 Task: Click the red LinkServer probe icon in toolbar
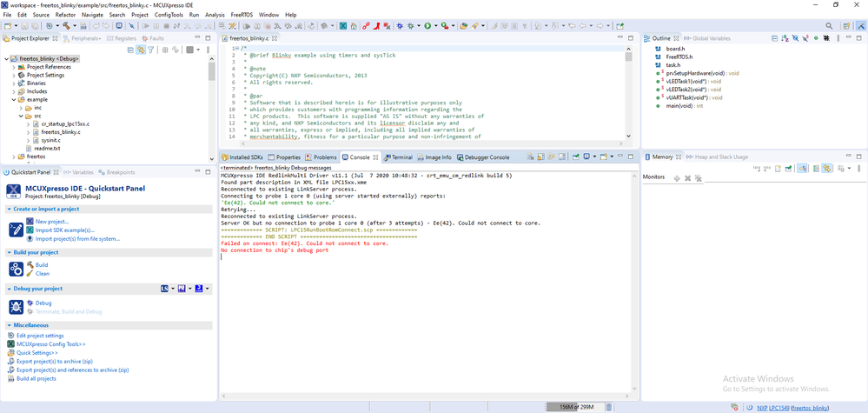[x=366, y=25]
